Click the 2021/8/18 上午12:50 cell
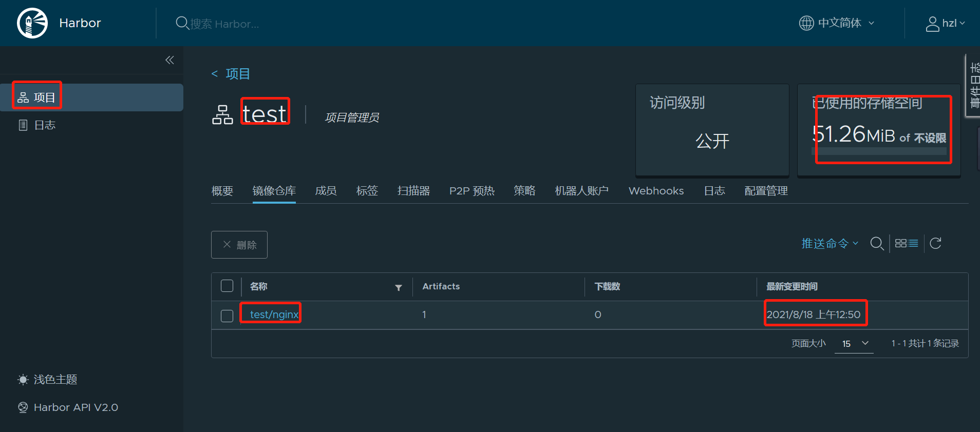The image size is (980, 432). 814,315
